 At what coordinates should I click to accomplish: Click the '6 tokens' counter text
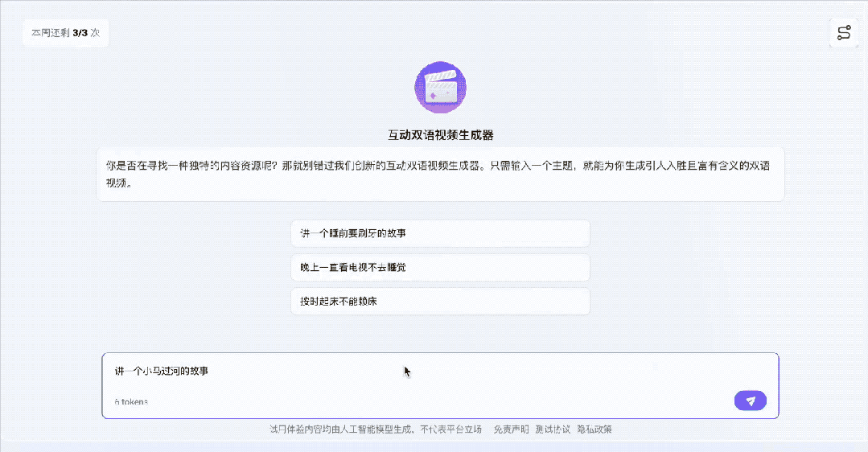point(131,401)
